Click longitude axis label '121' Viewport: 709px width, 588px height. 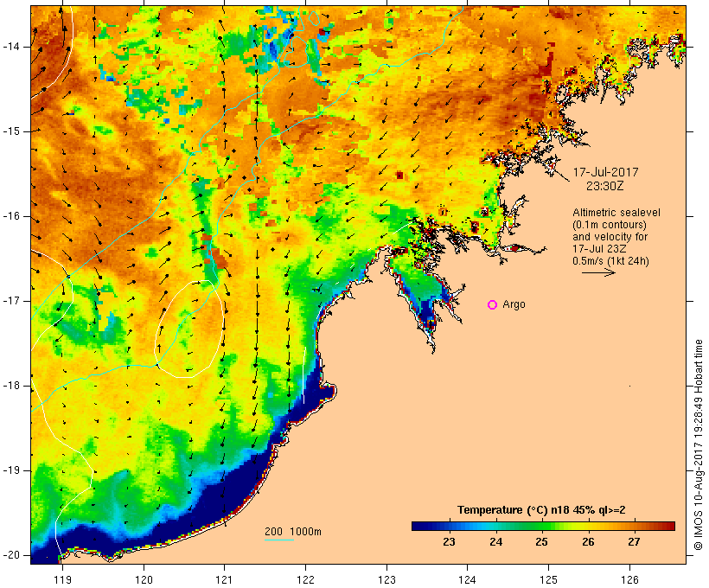224,580
